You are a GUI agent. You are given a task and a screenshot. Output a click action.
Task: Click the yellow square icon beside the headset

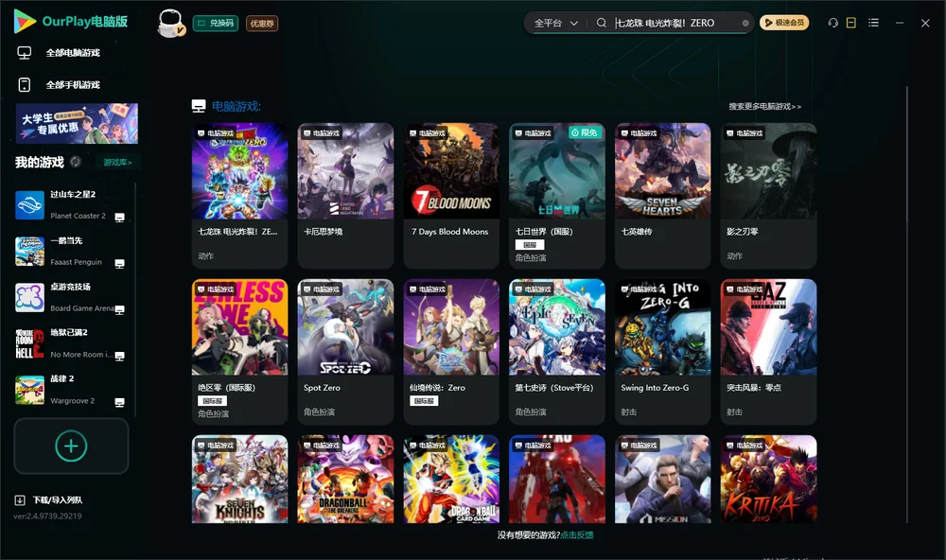(851, 23)
